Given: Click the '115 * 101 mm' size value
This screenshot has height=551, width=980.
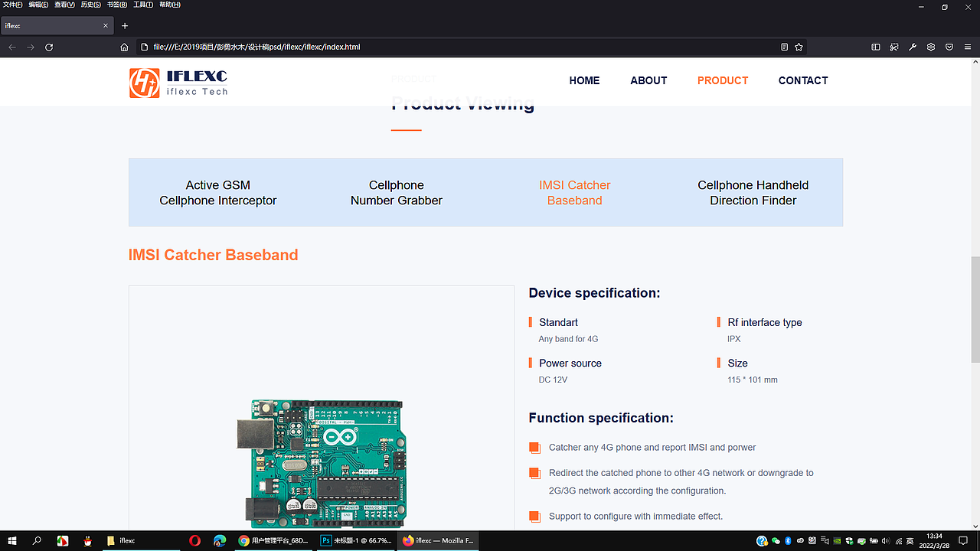Looking at the screenshot, I should point(753,380).
